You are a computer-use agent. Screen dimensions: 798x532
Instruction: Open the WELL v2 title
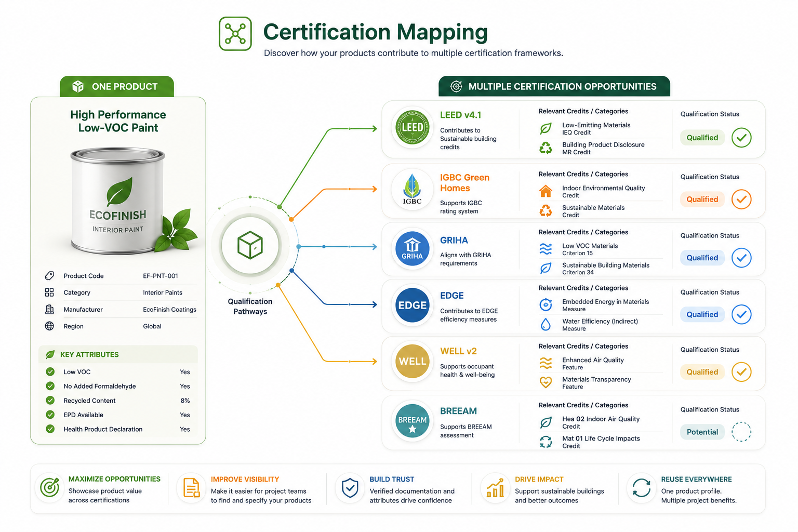click(x=459, y=351)
